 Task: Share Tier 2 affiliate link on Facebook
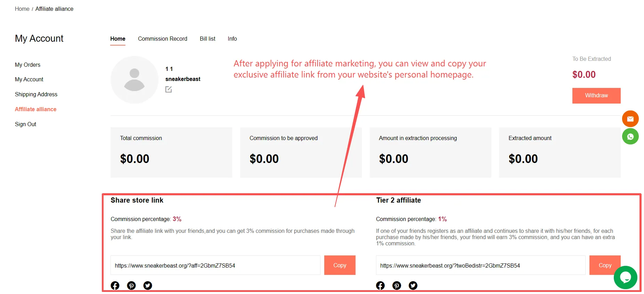coord(380,285)
